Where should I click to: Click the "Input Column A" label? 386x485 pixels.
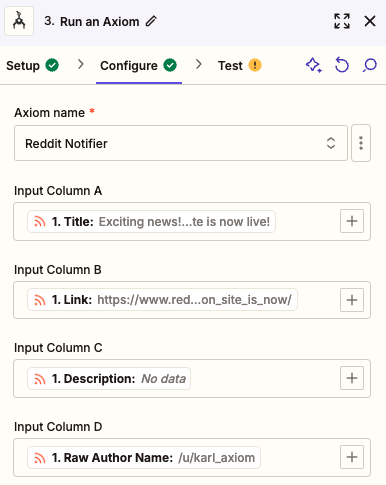click(58, 191)
